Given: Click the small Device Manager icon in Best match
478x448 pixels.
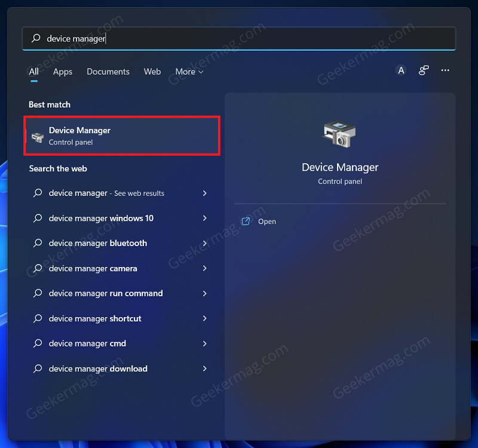Looking at the screenshot, I should point(38,137).
